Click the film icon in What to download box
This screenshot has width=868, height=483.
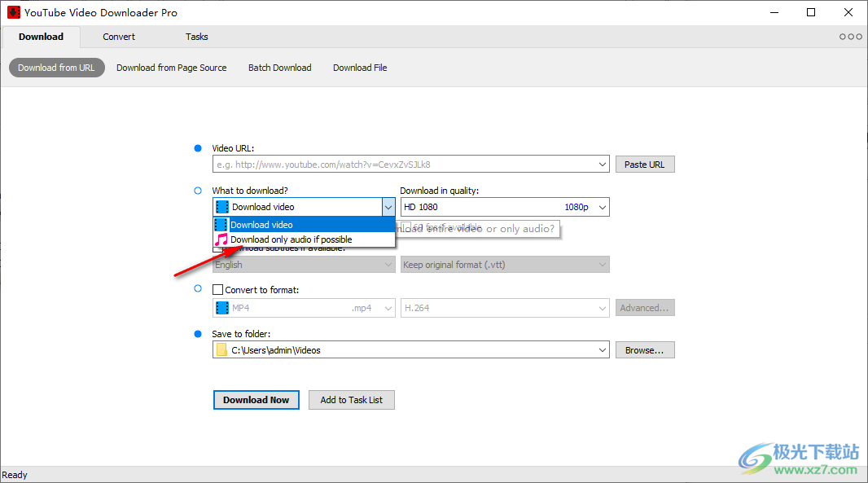click(222, 207)
